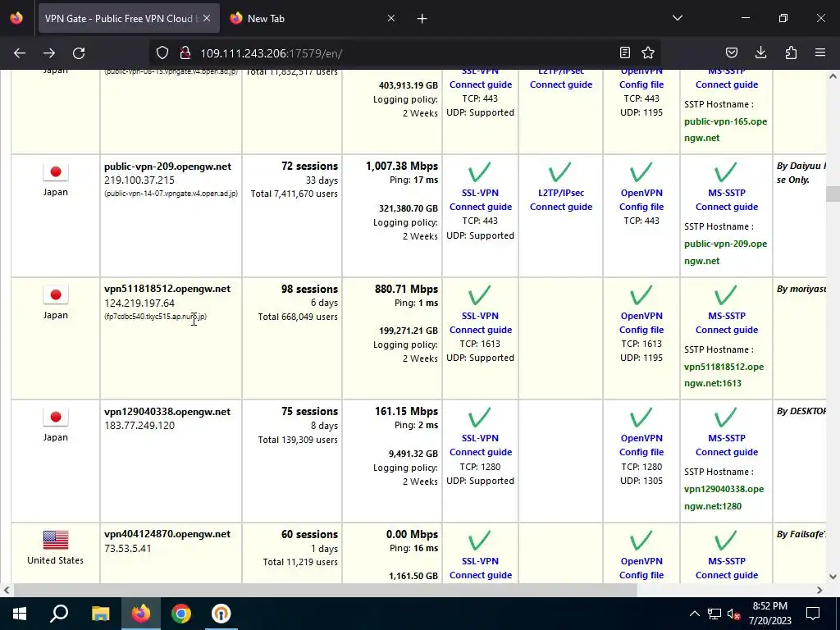Click the muted volume tray icon
The height and width of the screenshot is (630, 840).
coord(733,614)
